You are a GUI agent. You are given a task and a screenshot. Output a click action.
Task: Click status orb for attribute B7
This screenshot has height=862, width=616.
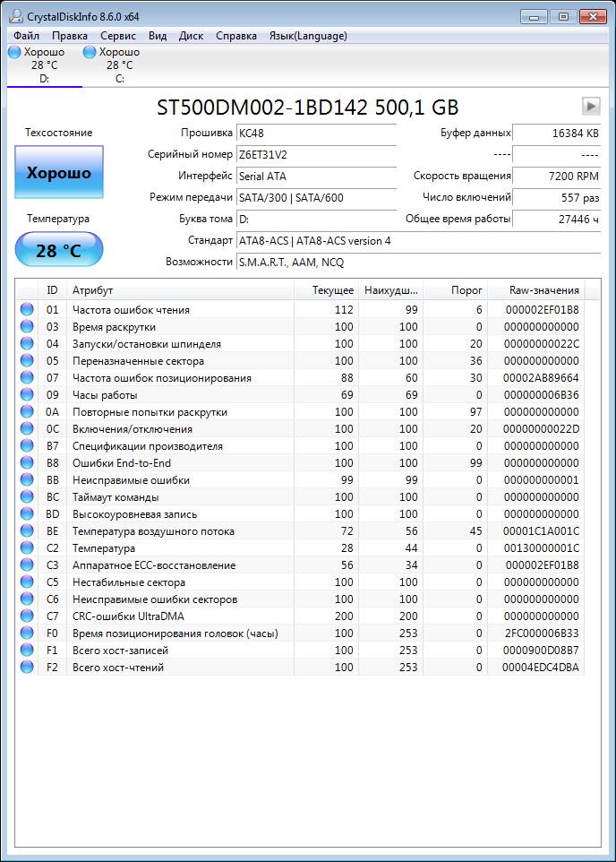(x=26, y=446)
